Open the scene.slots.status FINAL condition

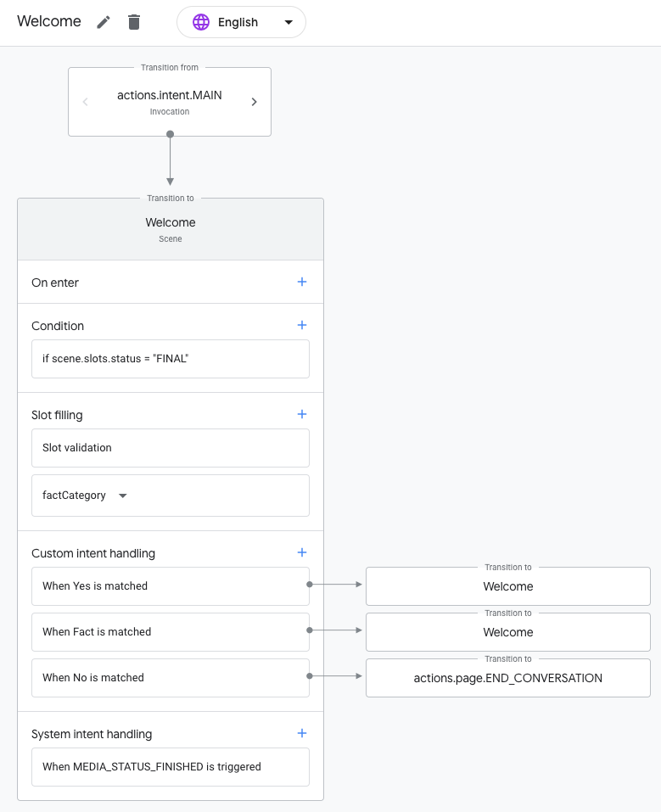170,359
